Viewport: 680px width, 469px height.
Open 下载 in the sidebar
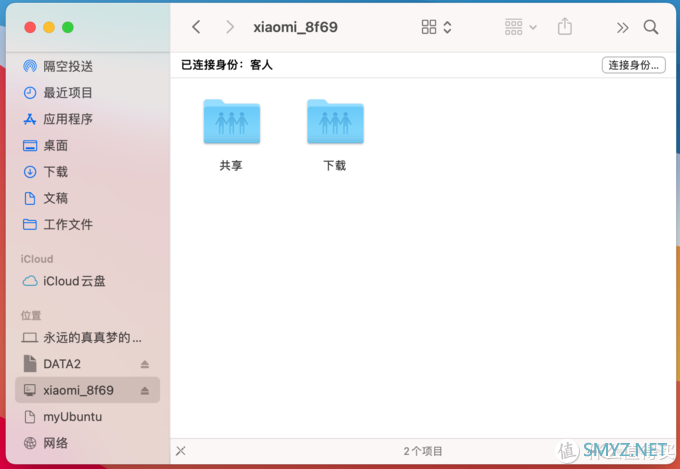pyautogui.click(x=88, y=172)
